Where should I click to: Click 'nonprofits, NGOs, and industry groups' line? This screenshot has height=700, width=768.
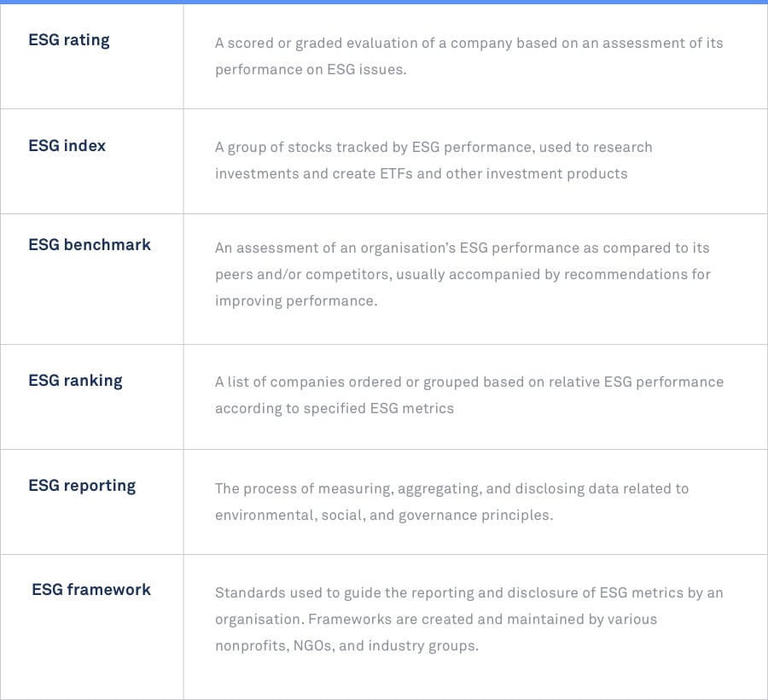346,645
